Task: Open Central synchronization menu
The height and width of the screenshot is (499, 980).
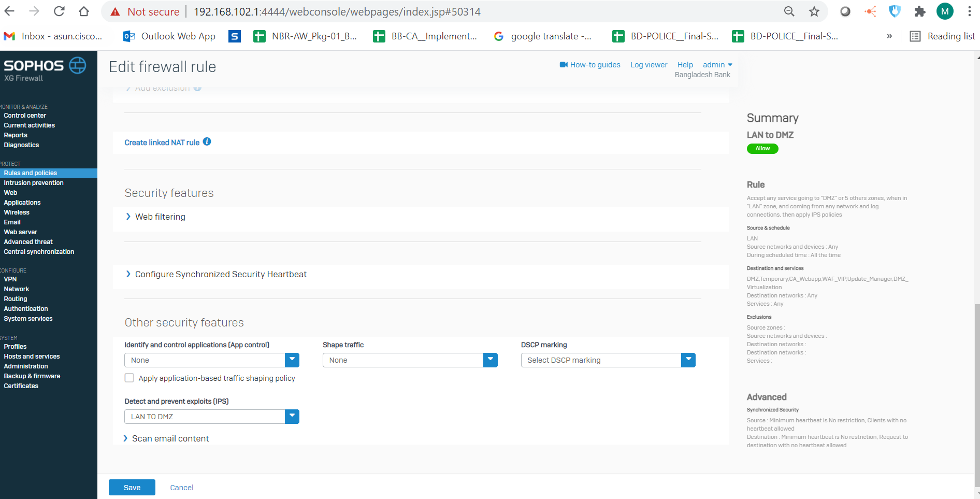Action: 39,252
